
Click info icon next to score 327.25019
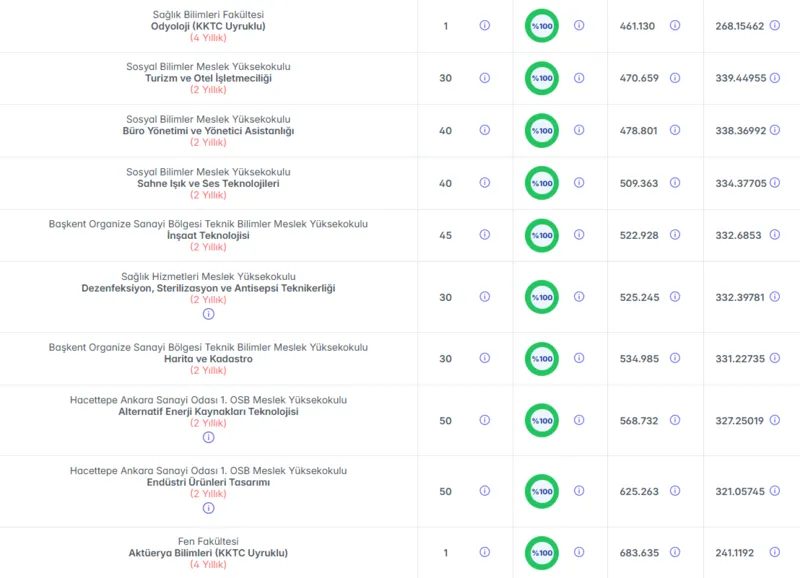774,420
